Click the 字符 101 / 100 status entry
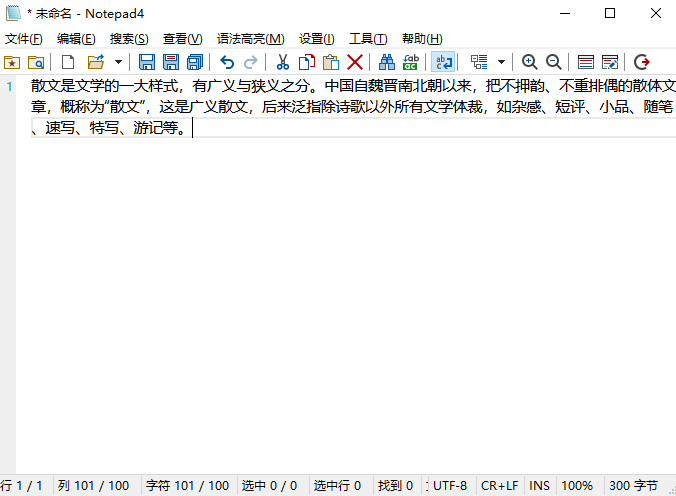Image resolution: width=676 pixels, height=496 pixels. coord(188,486)
